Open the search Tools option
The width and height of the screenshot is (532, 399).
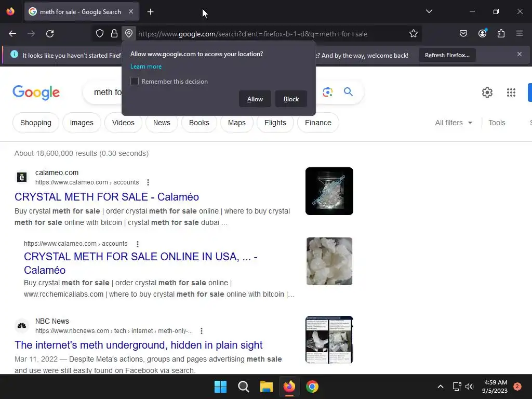497,123
